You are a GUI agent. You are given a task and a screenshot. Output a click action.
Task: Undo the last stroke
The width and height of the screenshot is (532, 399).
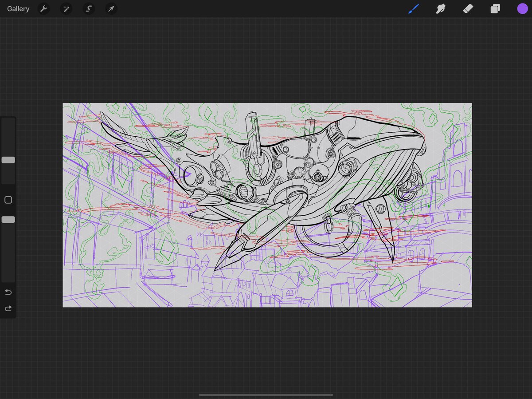click(x=8, y=292)
